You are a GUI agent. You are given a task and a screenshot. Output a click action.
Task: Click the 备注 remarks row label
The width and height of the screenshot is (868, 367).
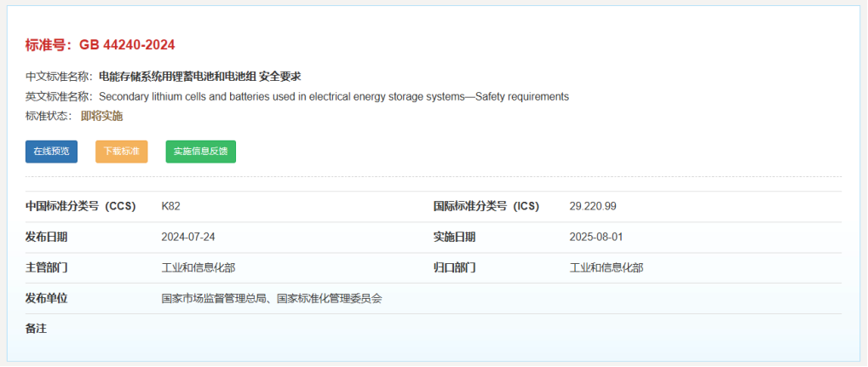point(36,329)
